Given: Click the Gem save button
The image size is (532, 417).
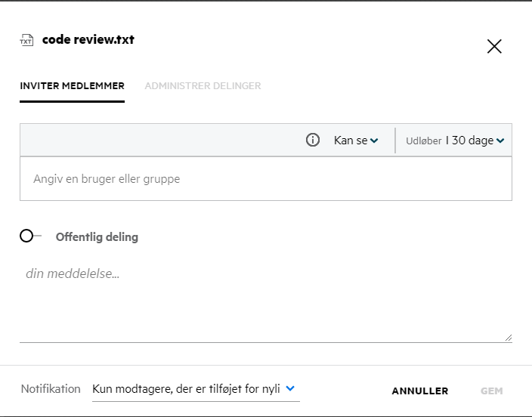Looking at the screenshot, I should pyautogui.click(x=491, y=391).
